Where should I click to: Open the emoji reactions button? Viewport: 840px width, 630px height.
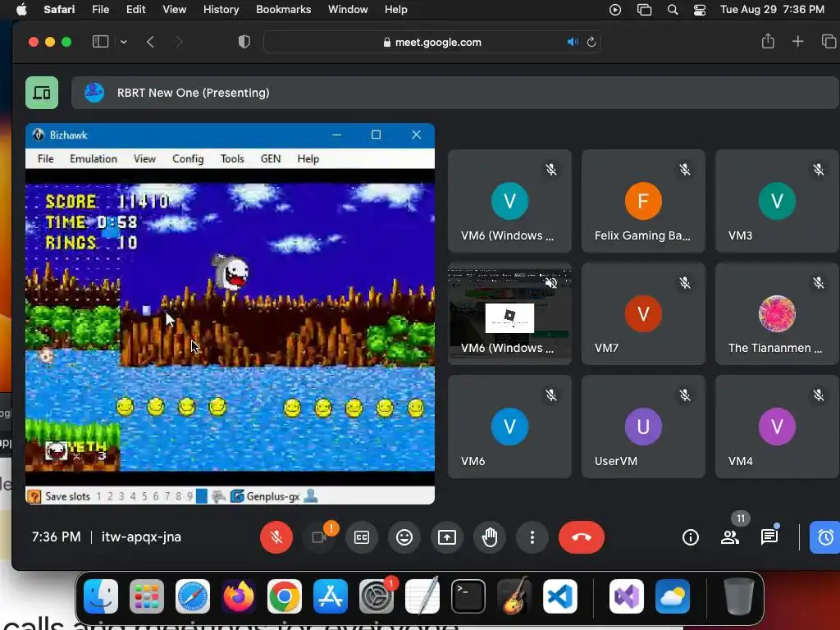404,536
